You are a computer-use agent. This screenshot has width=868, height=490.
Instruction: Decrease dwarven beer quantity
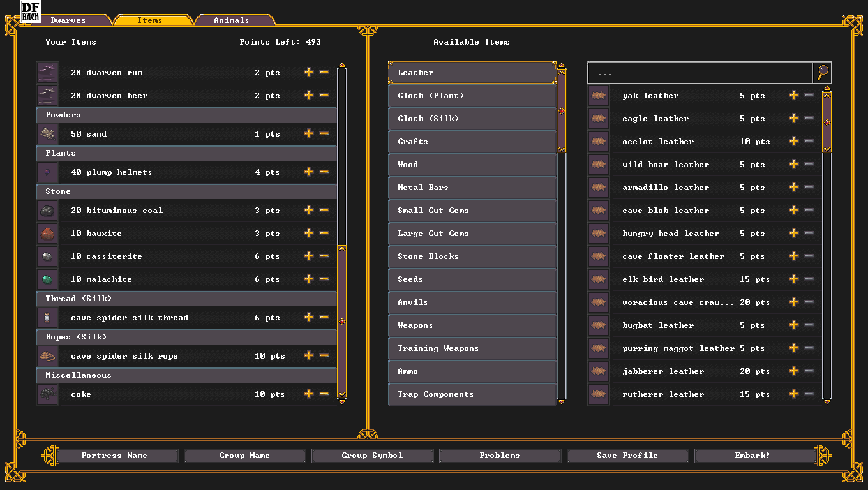pyautogui.click(x=324, y=95)
